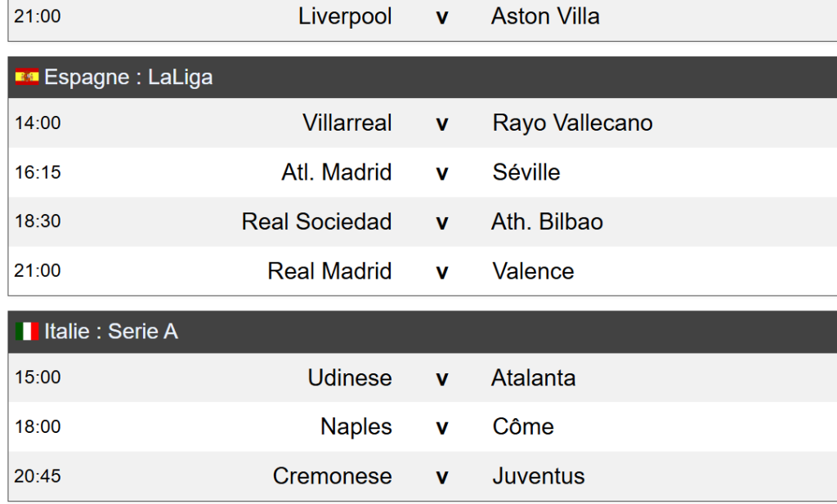Click the 'v' in the Real Madrid–Valence match

point(442,272)
